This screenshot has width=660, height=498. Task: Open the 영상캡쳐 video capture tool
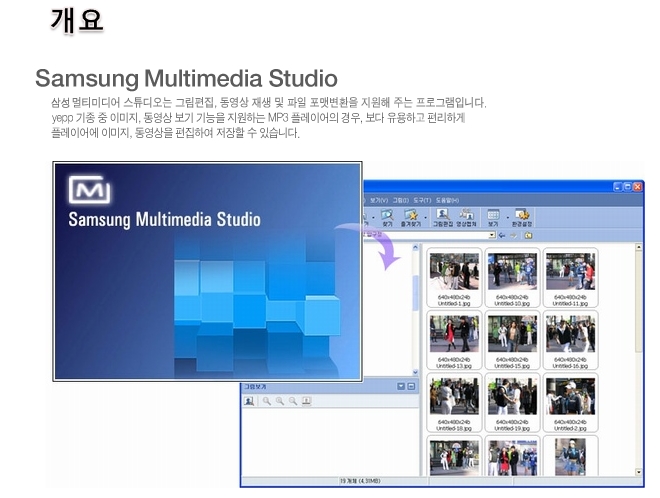(466, 218)
